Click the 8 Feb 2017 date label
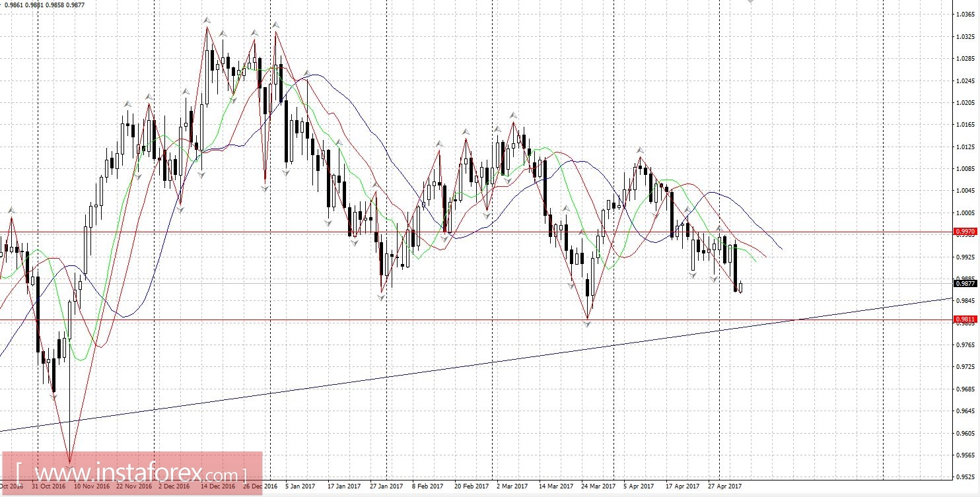This screenshot has width=980, height=497. click(x=427, y=486)
